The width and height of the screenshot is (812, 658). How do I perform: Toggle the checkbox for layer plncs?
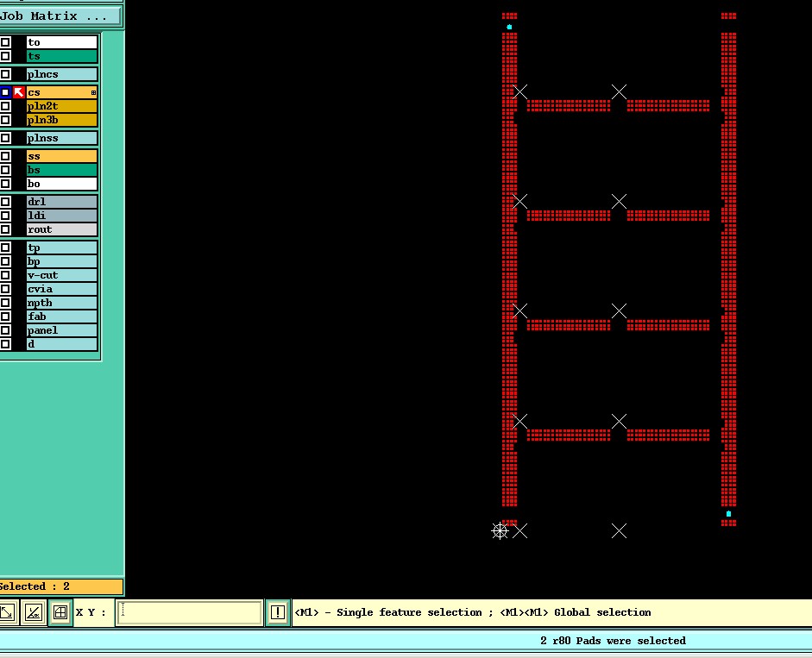click(x=5, y=74)
